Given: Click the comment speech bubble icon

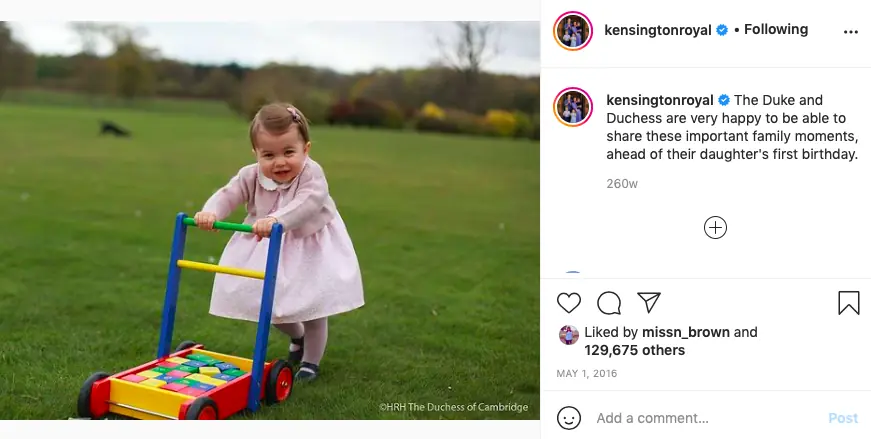Looking at the screenshot, I should [x=609, y=303].
